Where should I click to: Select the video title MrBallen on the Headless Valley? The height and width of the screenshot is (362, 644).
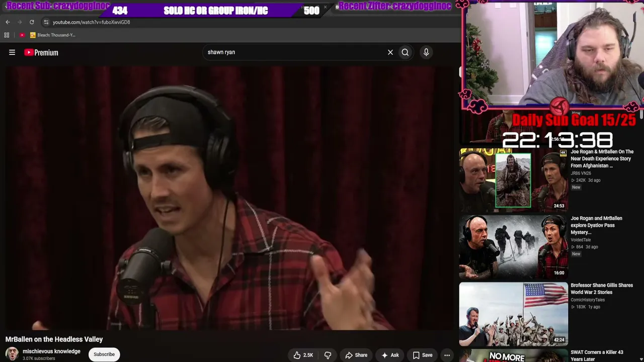pos(54,339)
